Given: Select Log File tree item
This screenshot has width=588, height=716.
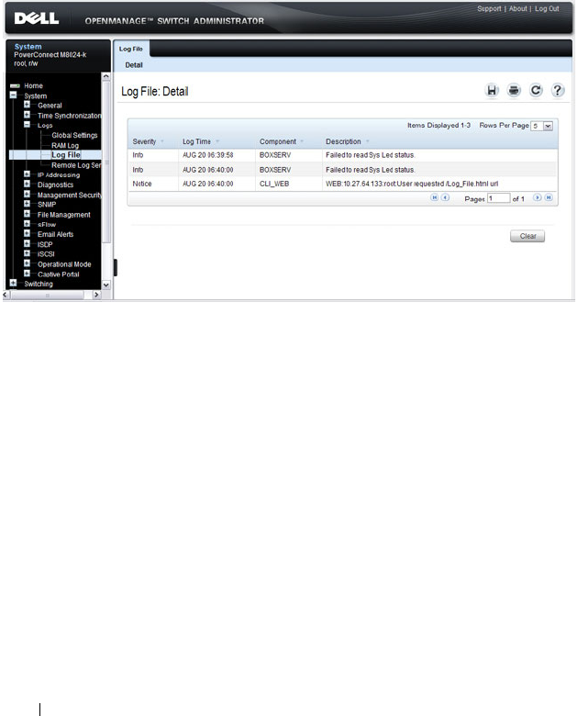Looking at the screenshot, I should tap(66, 155).
